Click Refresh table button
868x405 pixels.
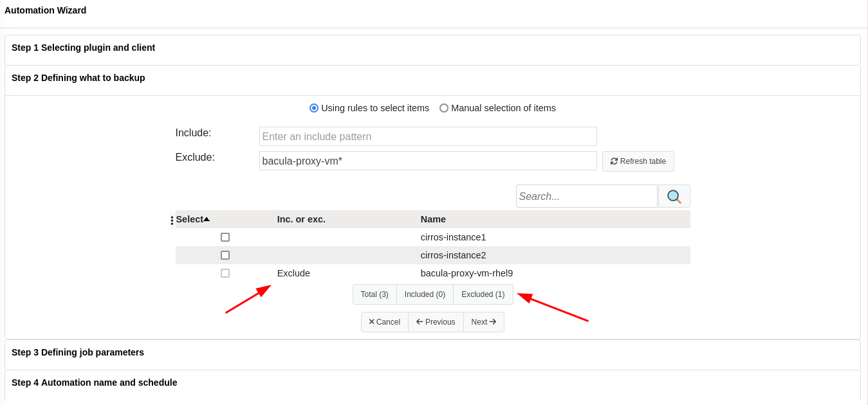click(x=638, y=161)
